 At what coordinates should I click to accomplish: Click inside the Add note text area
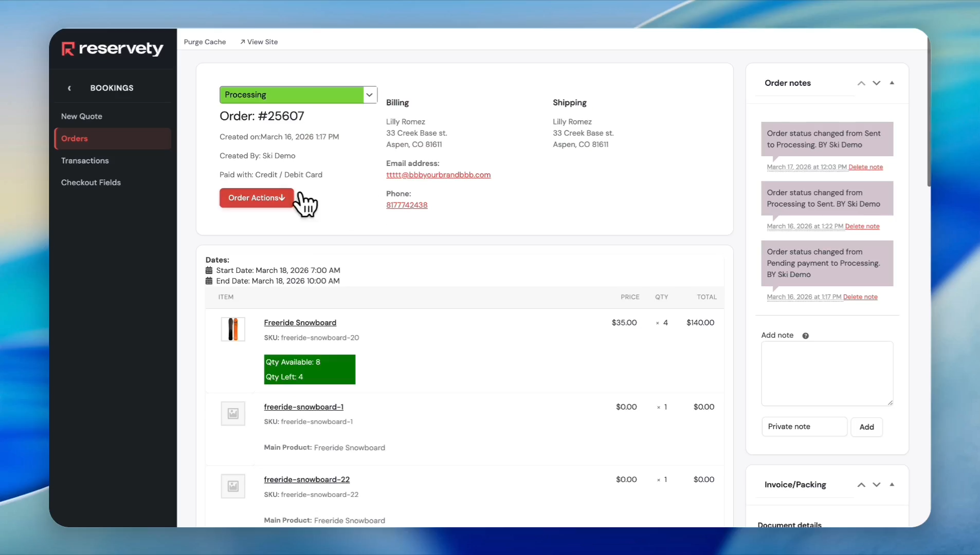[x=827, y=373]
